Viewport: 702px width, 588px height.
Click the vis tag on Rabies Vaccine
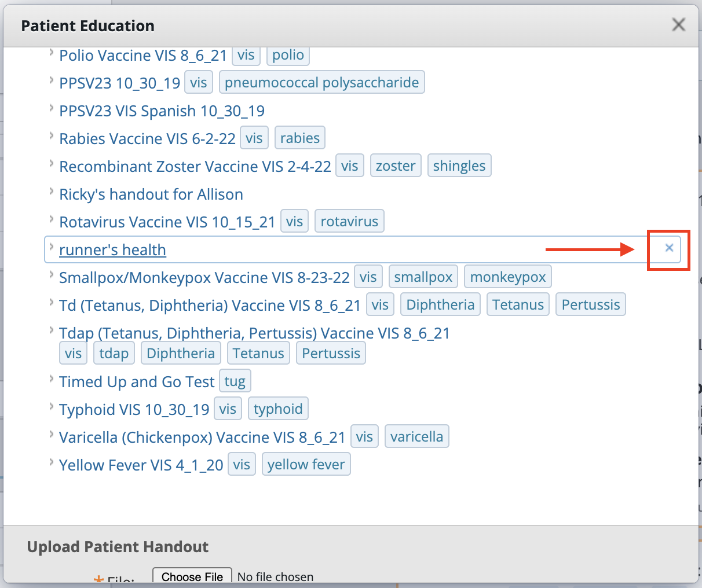(254, 138)
